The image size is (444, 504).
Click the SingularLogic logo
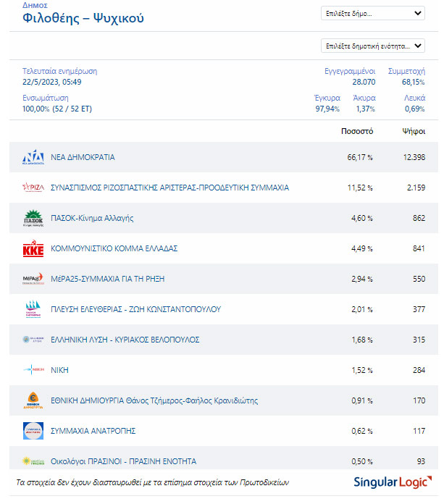click(x=393, y=482)
